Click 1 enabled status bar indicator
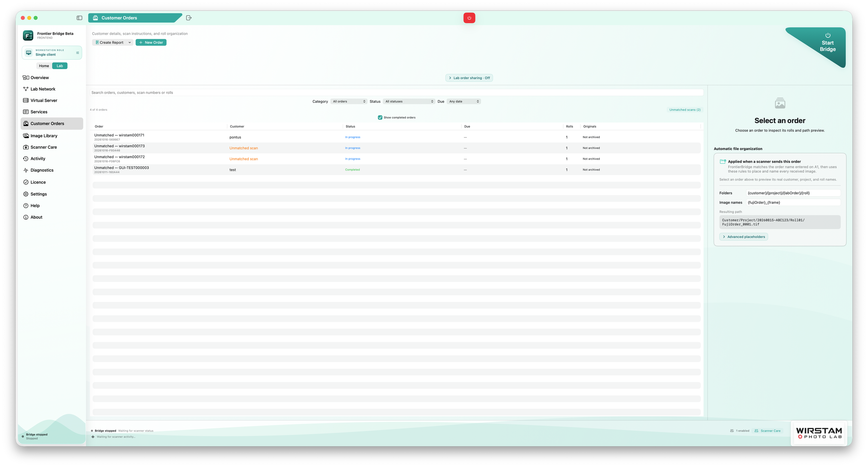 tap(740, 431)
